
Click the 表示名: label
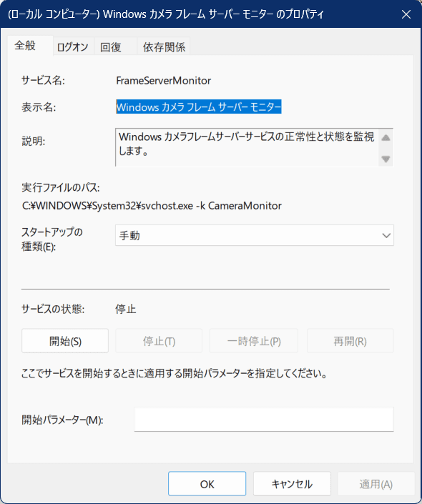(x=39, y=107)
